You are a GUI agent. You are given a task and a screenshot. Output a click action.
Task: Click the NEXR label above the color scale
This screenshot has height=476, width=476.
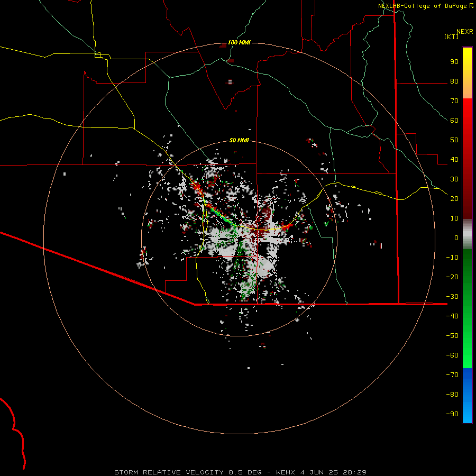465,32
